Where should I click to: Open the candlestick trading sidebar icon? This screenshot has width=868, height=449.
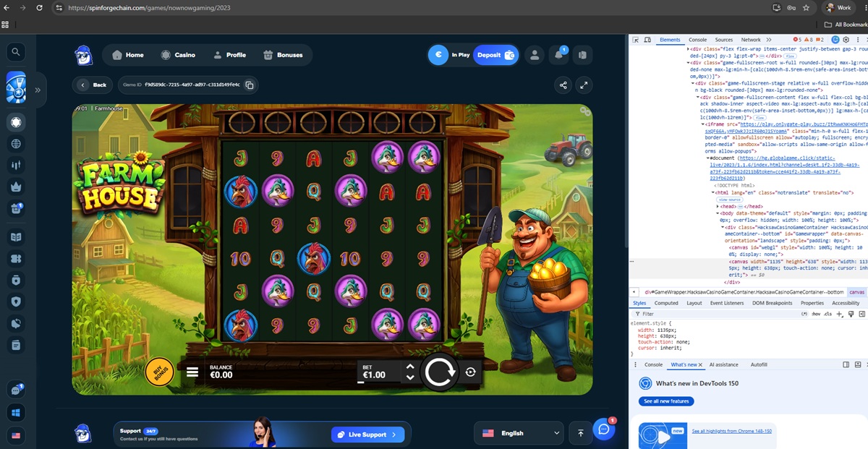[x=16, y=165]
